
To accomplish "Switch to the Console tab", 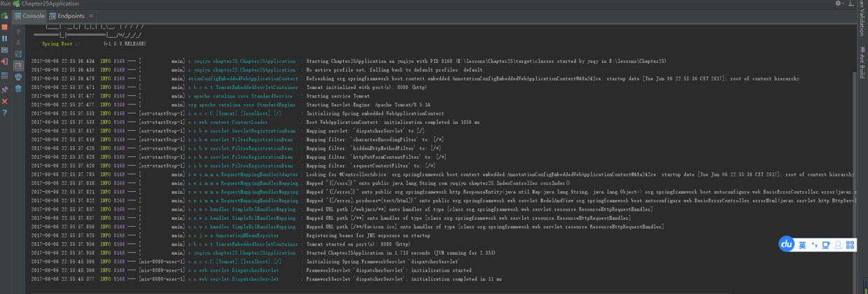I will [x=29, y=15].
